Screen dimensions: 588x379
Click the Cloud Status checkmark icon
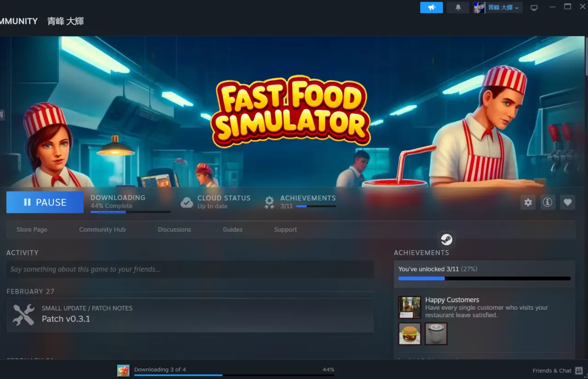[187, 202]
